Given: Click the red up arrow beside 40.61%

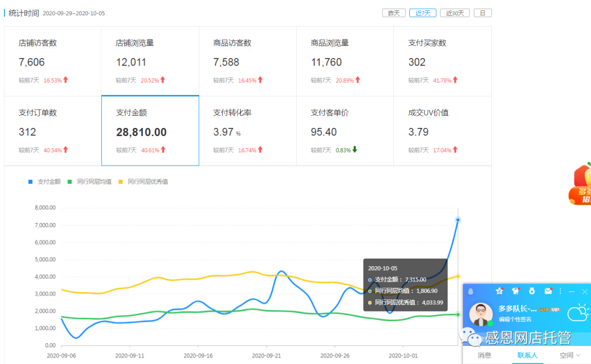Looking at the screenshot, I should [x=163, y=150].
